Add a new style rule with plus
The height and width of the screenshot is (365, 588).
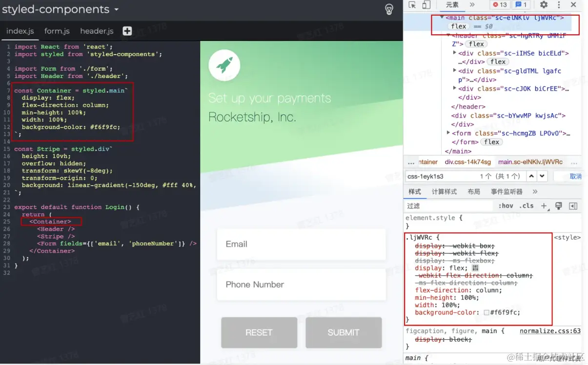544,206
